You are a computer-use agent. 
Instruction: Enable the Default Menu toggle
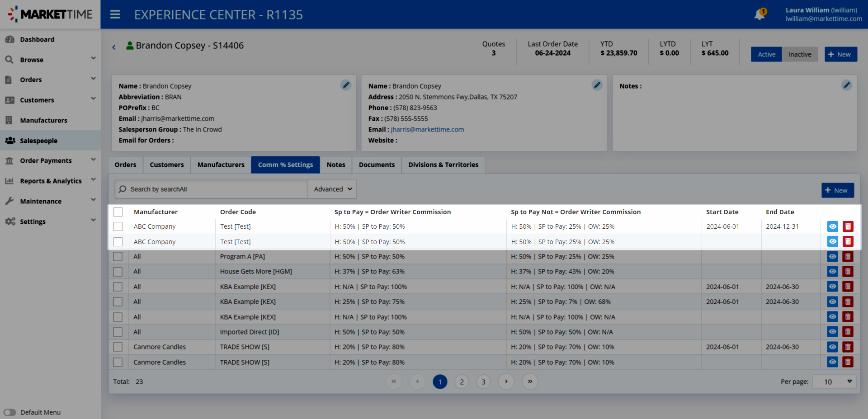pyautogui.click(x=10, y=412)
